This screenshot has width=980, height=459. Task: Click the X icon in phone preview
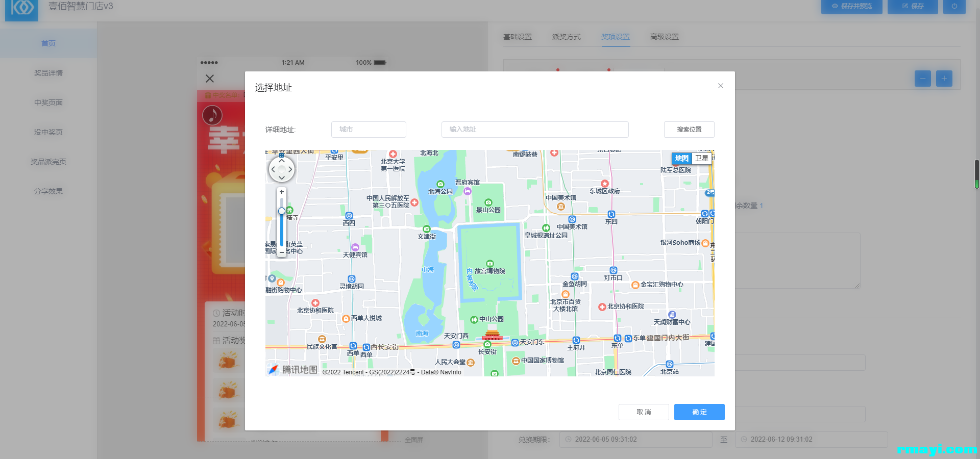[x=210, y=79]
